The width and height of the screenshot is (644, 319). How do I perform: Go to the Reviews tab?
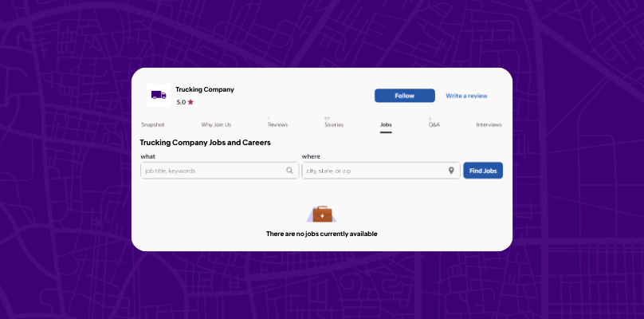(277, 124)
